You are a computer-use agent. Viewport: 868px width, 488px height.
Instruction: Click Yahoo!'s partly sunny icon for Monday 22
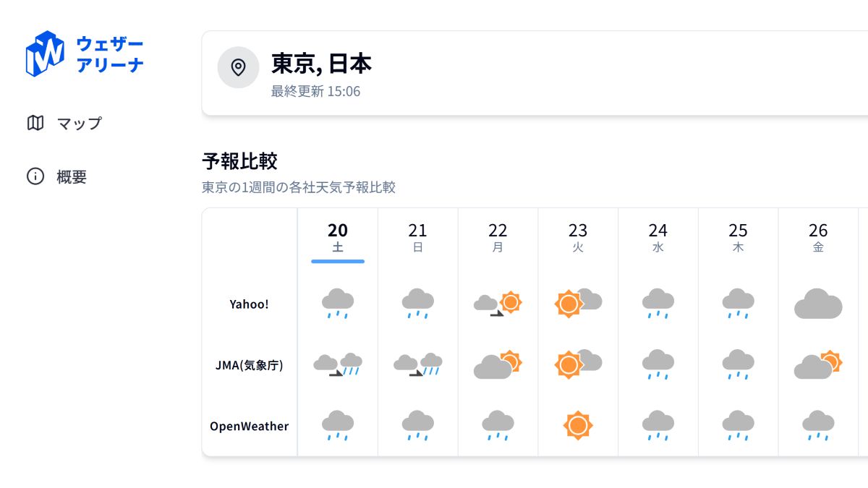498,304
